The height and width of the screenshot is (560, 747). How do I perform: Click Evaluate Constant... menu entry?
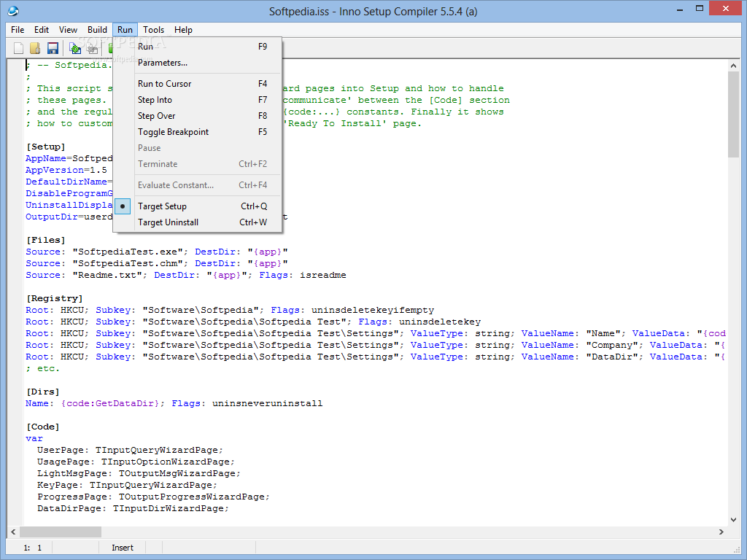tap(197, 185)
